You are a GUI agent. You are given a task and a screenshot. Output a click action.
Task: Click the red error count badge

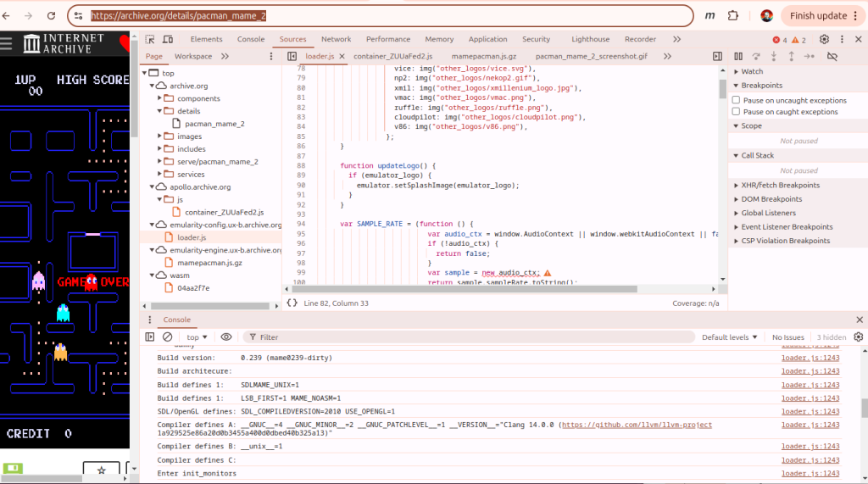780,40
